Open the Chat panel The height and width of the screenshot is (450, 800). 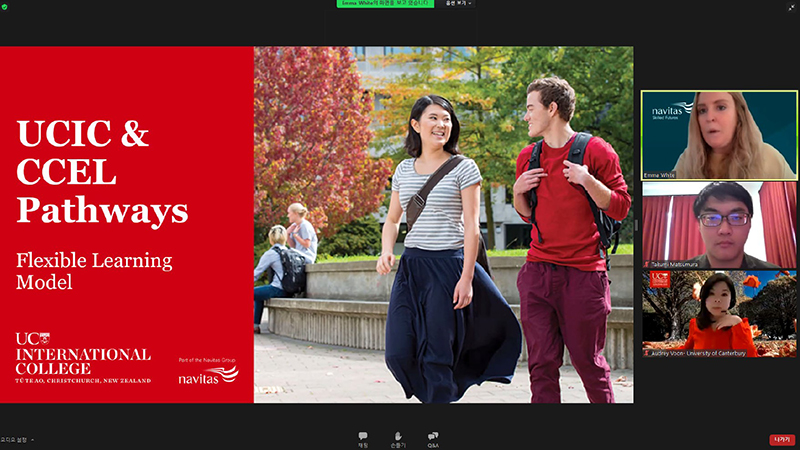[x=363, y=440]
